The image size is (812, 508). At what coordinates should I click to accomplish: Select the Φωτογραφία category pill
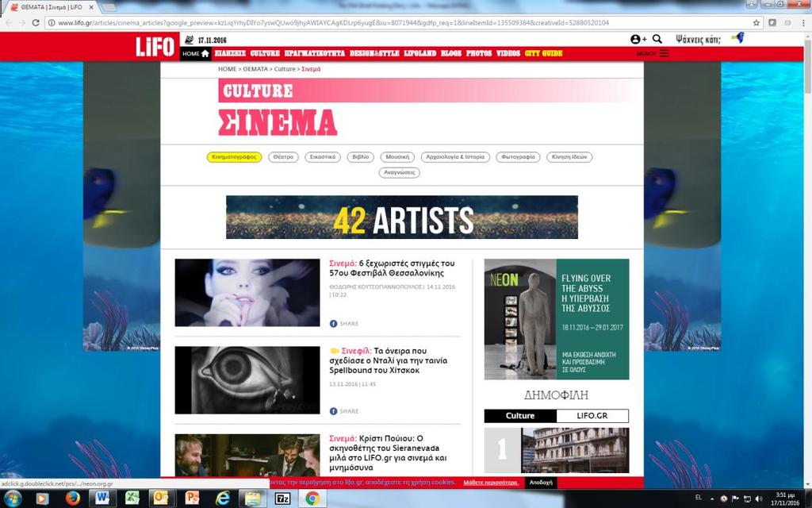(518, 157)
